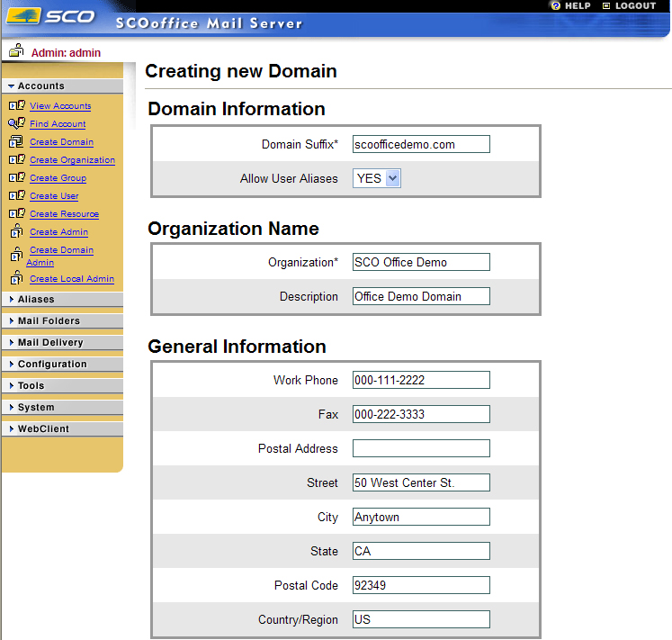This screenshot has width=672, height=640.
Task: Expand the Configuration section
Action: coord(52,365)
